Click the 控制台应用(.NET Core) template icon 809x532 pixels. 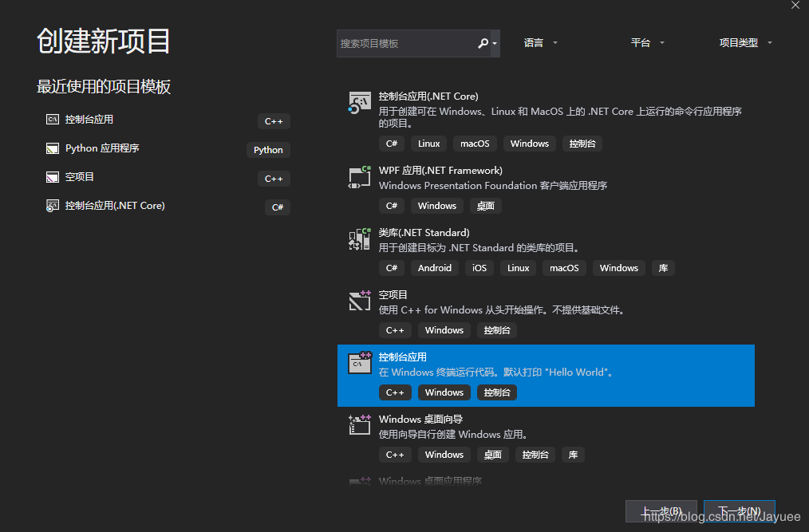click(360, 101)
